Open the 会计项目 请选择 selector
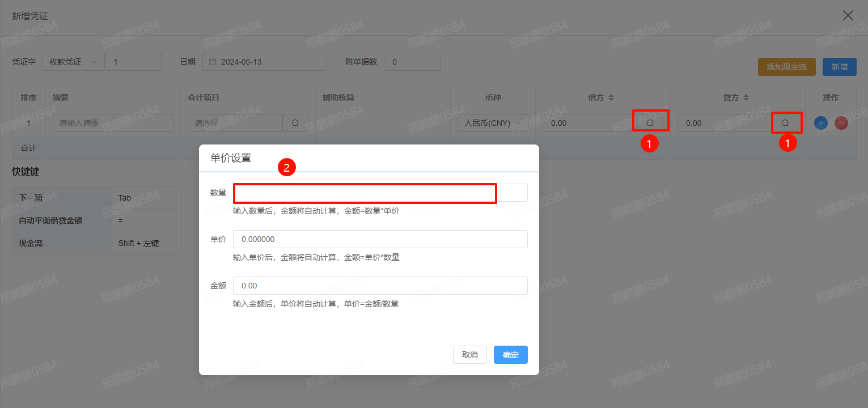Screen dimensions: 868x408 [x=235, y=123]
